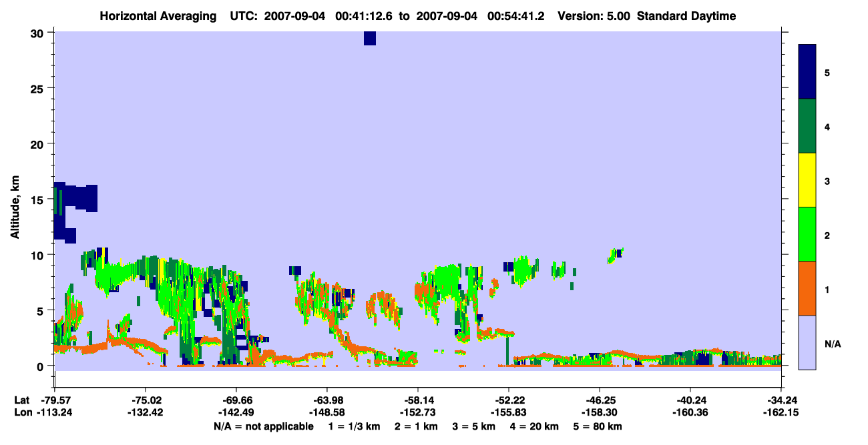The width and height of the screenshot is (868, 445).
Task: Click the longitude value -158.30
Action: tap(599, 412)
